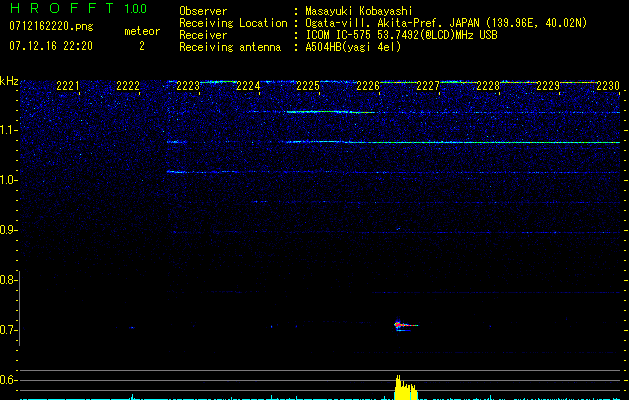Click the 2225 time marker
The height and width of the screenshot is (400, 629).
click(308, 86)
